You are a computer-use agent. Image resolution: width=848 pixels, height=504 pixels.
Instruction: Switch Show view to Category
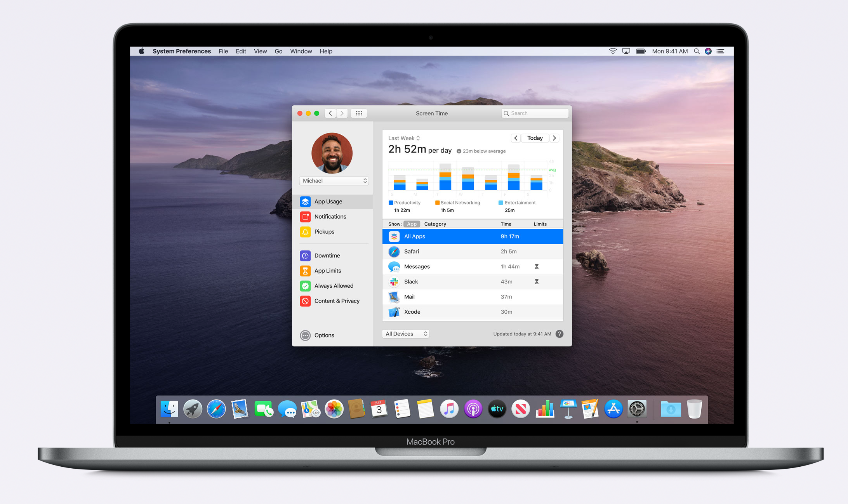click(x=435, y=224)
